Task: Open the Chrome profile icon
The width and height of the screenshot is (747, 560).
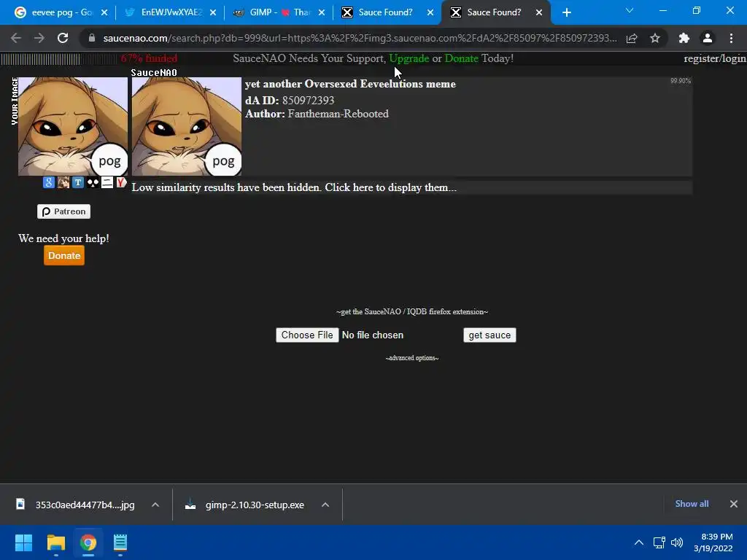Action: click(x=708, y=38)
